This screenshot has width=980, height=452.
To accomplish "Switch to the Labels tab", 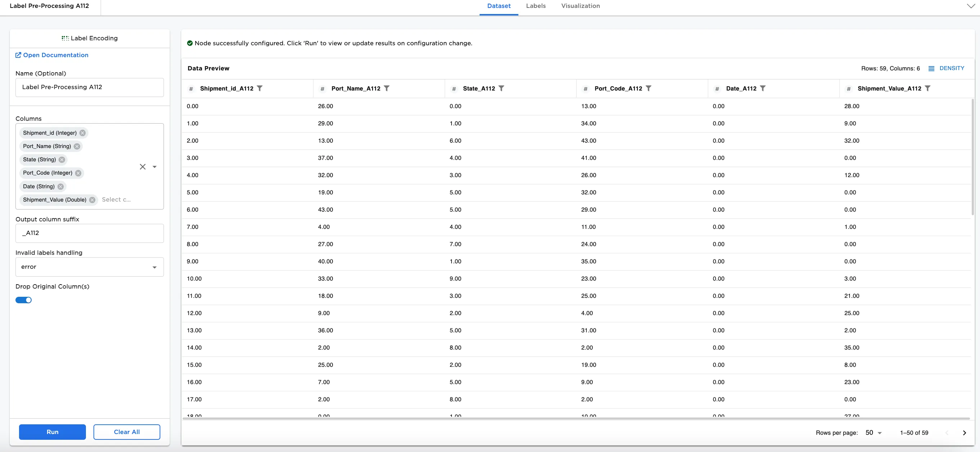I will (535, 6).
